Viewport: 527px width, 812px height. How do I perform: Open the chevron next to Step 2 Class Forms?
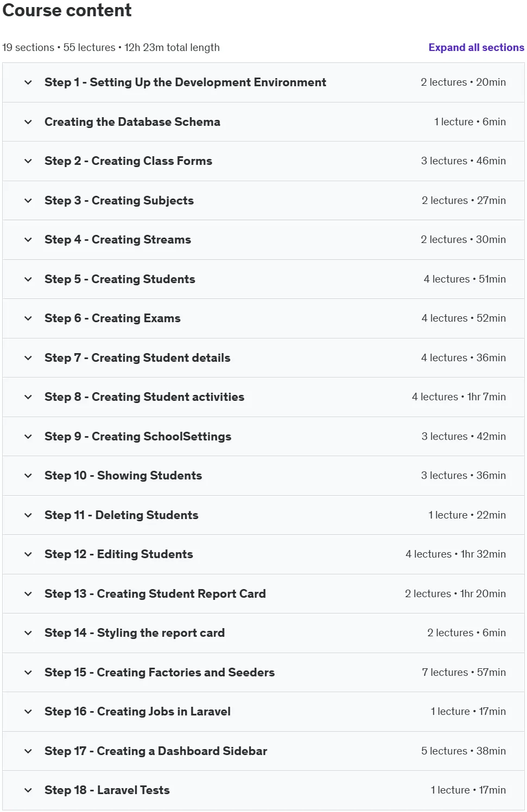coord(28,161)
